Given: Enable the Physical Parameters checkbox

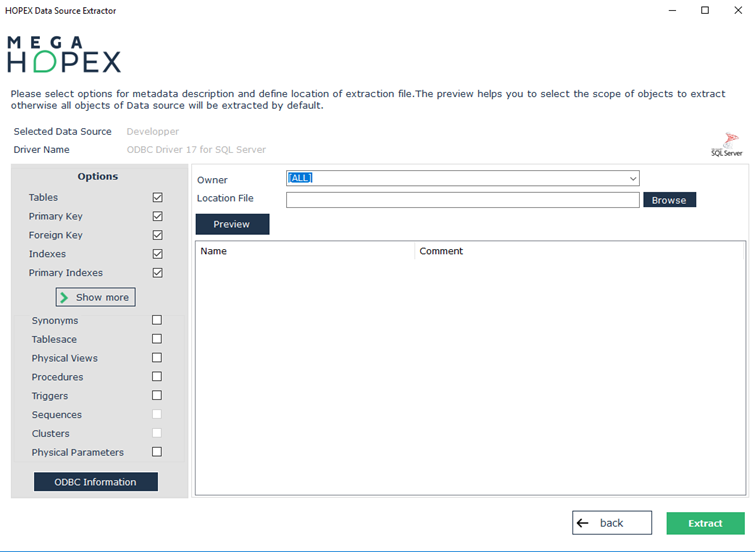Looking at the screenshot, I should (x=157, y=452).
